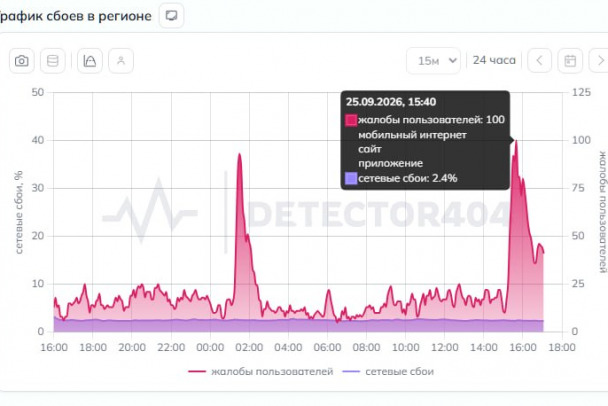608x406 pixels.
Task: Select the '24 часа' time range
Action: tap(494, 60)
